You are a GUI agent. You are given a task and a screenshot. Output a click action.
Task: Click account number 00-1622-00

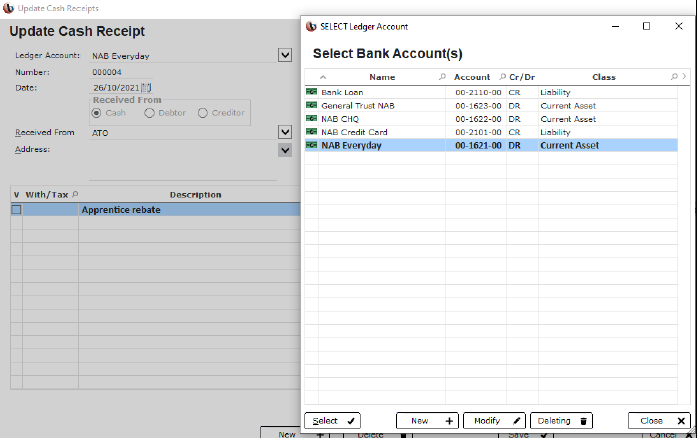478,119
